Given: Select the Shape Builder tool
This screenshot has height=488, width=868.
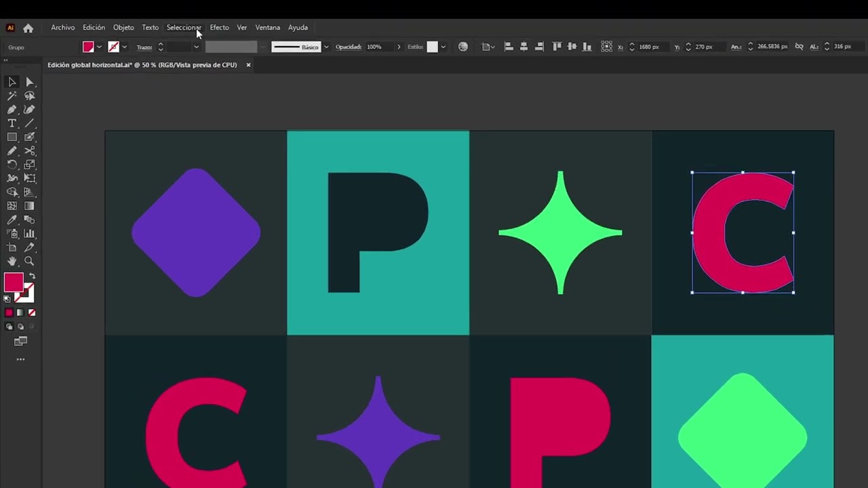Looking at the screenshot, I should [12, 192].
